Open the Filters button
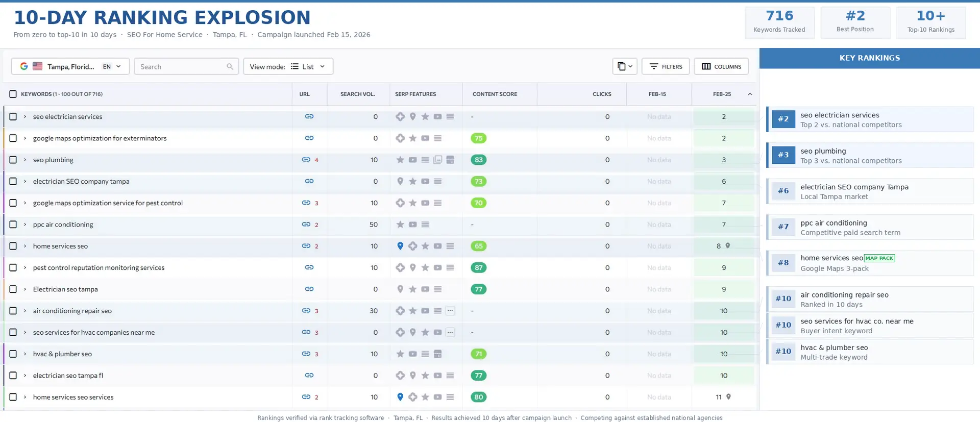980x422 pixels. (666, 66)
